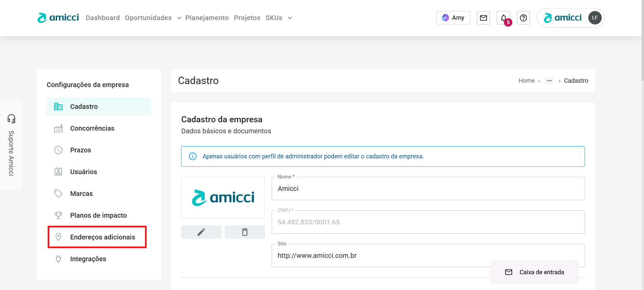The width and height of the screenshot is (644, 290).
Task: Open Projetos in the top navigation
Action: (247, 18)
